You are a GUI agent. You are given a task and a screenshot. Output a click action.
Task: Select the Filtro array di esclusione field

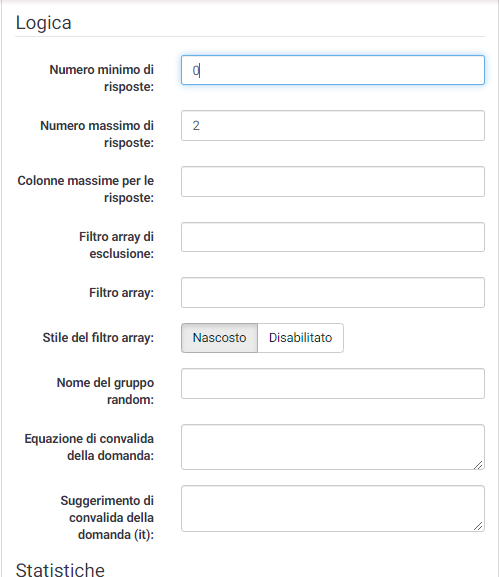[333, 237]
